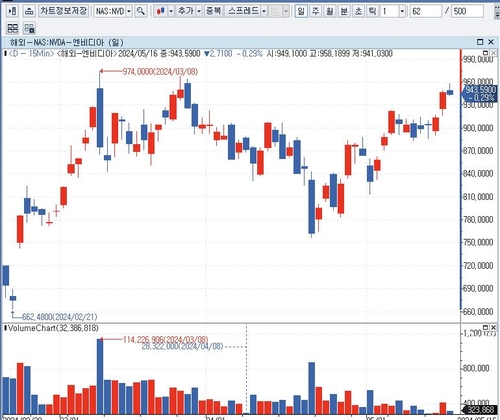Select the candlestick chart type icon
Image resolution: width=500 pixels, height=420 pixels.
(x=161, y=11)
